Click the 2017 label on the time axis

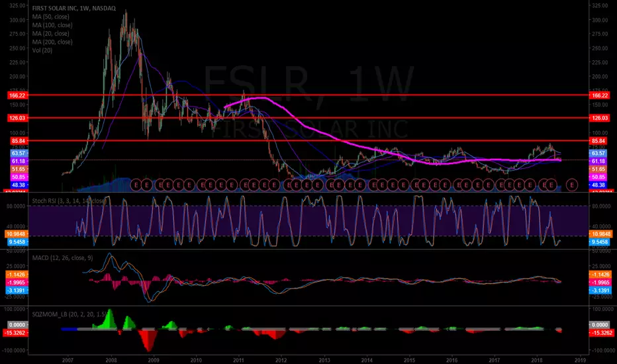[x=495, y=359]
